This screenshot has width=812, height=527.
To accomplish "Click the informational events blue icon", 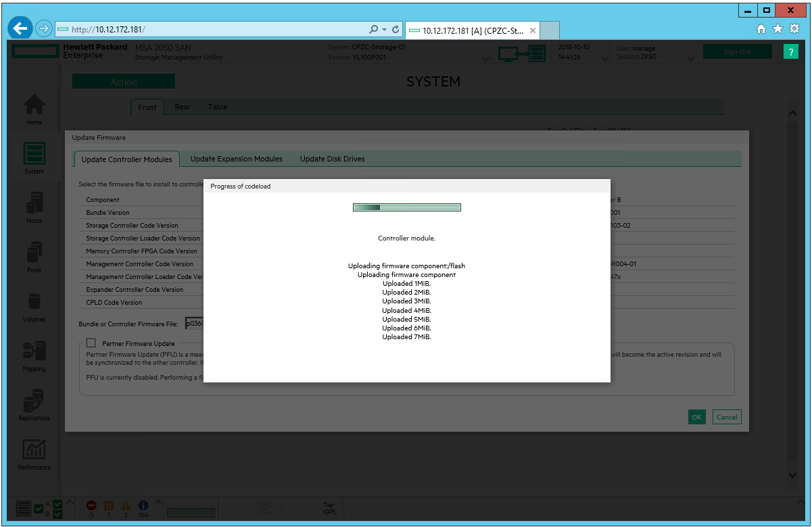I will click(x=143, y=505).
